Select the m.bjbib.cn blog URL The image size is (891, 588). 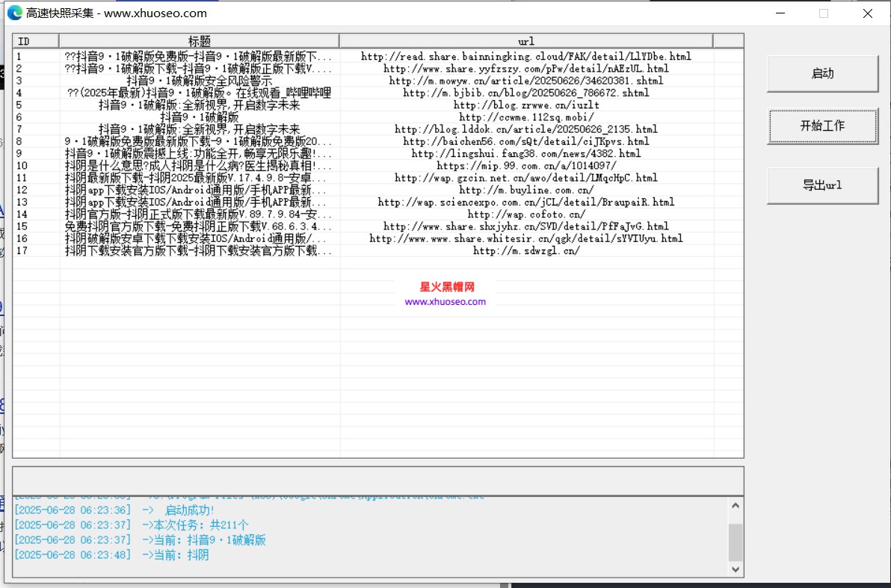coord(526,93)
